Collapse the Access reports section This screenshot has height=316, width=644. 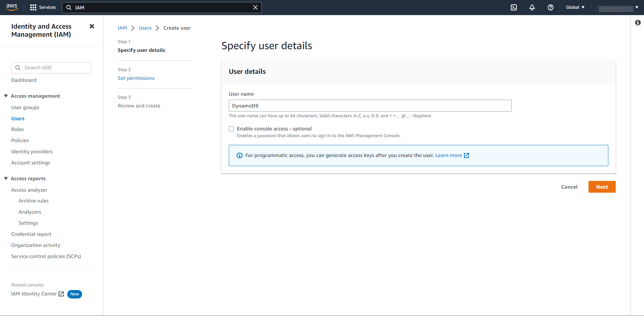point(6,179)
